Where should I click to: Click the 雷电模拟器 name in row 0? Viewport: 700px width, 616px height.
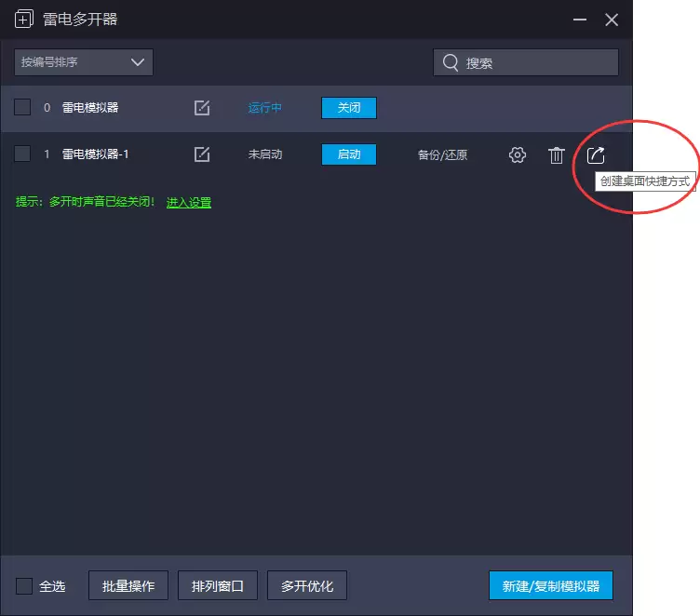coord(90,108)
